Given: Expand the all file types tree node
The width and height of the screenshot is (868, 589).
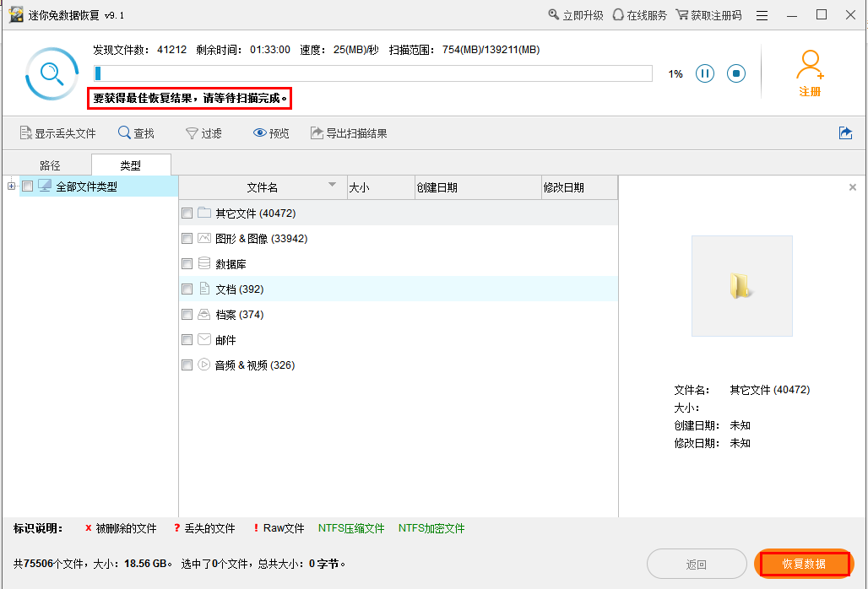Looking at the screenshot, I should [x=11, y=186].
